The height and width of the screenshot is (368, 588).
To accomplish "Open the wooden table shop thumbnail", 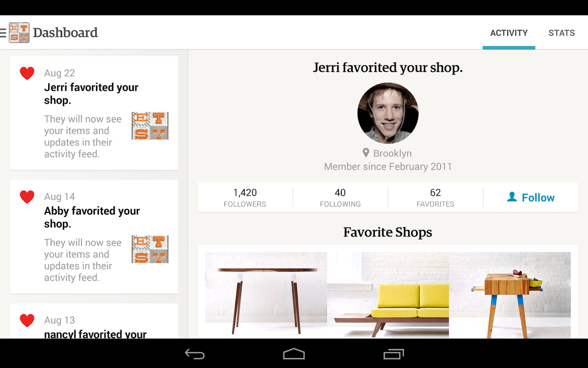I will tap(266, 295).
